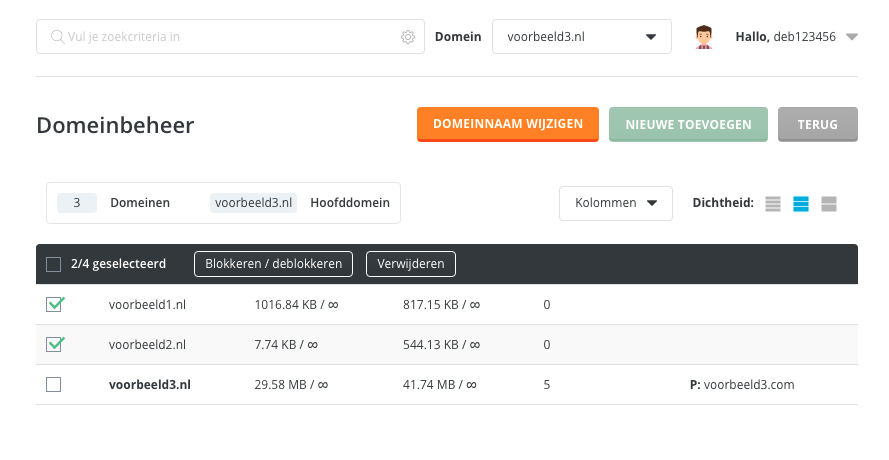Click the 1016.84 KB / ∞ value
The height and width of the screenshot is (460, 889).
pyautogui.click(x=297, y=305)
